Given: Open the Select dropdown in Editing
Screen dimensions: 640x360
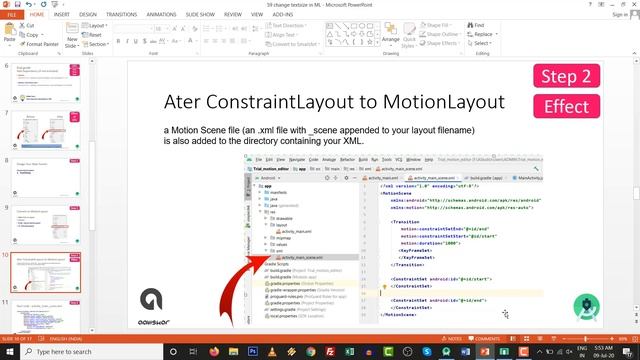Looking at the screenshot, I should (480, 43).
